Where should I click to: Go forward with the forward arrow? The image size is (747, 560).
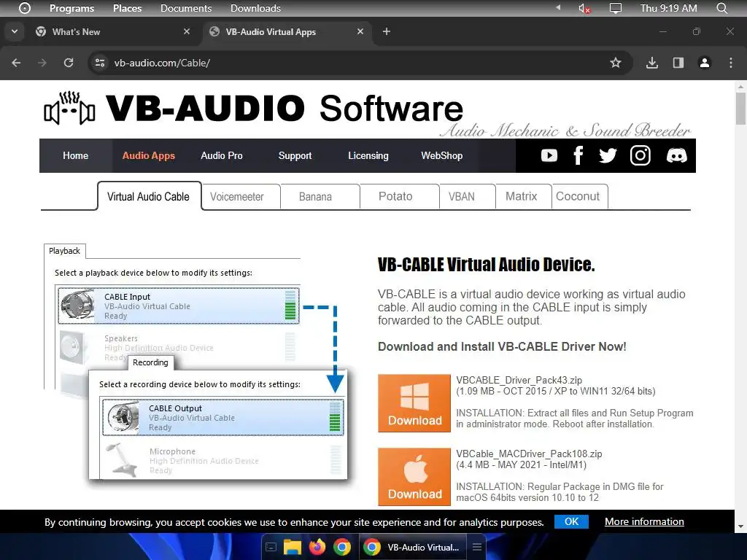pyautogui.click(x=42, y=63)
